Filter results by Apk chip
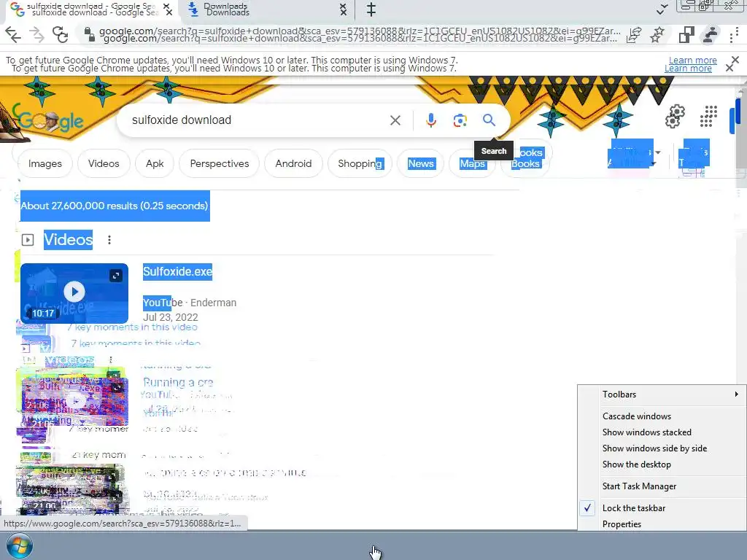This screenshot has height=560, width=747. point(155,163)
